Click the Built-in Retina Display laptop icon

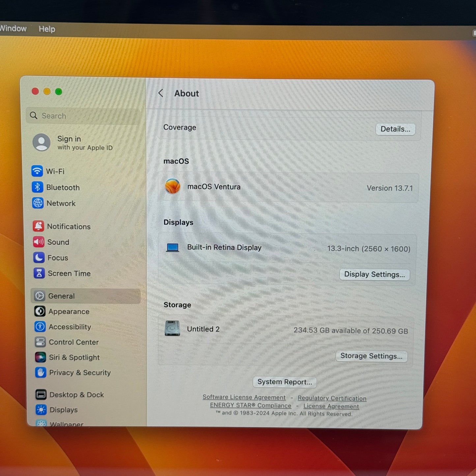[173, 247]
